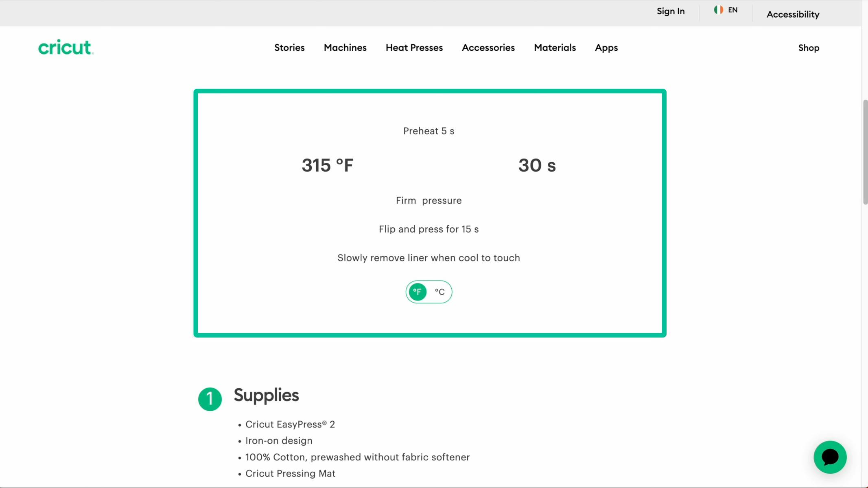Image resolution: width=868 pixels, height=488 pixels.
Task: Open the chat bubble widget
Action: click(830, 457)
